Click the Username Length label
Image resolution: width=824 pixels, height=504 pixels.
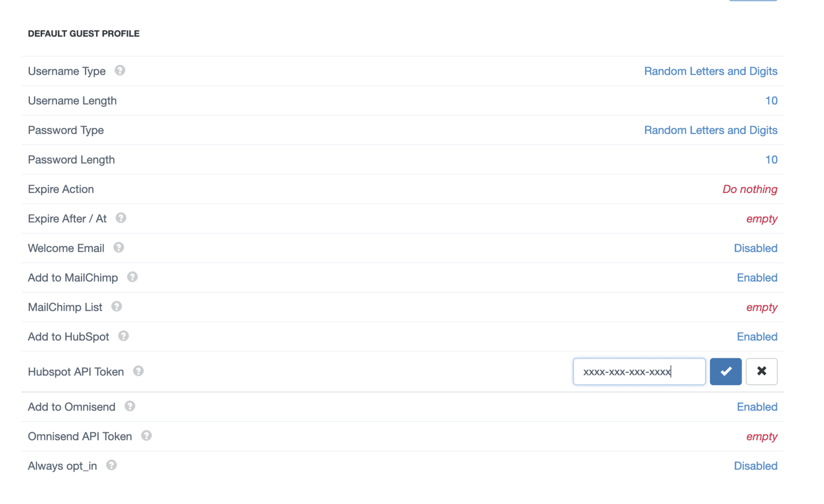coord(72,101)
